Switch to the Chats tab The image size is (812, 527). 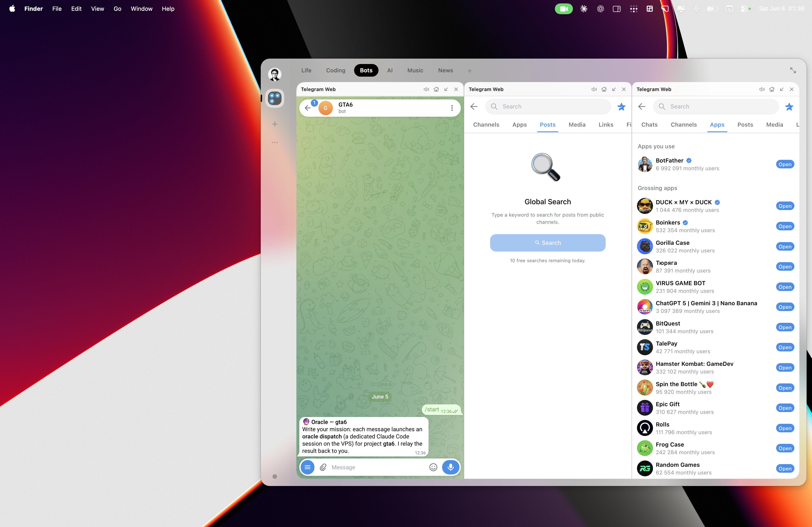coord(649,125)
